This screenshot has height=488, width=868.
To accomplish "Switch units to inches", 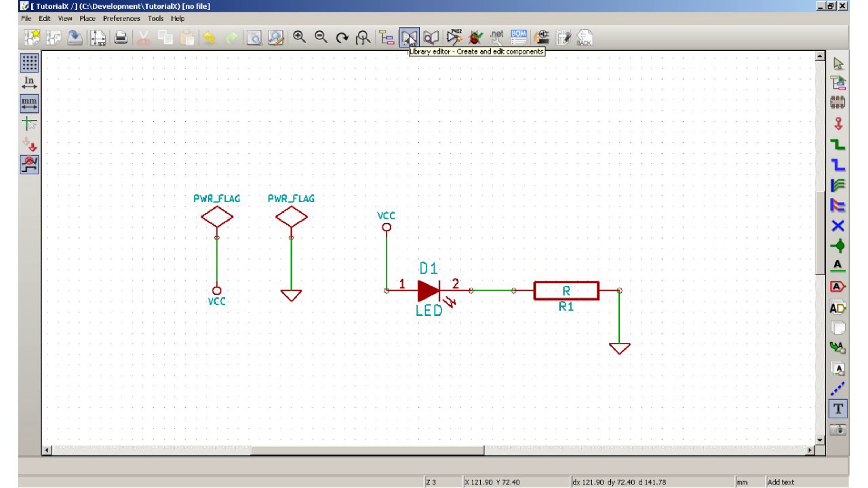I will click(29, 83).
